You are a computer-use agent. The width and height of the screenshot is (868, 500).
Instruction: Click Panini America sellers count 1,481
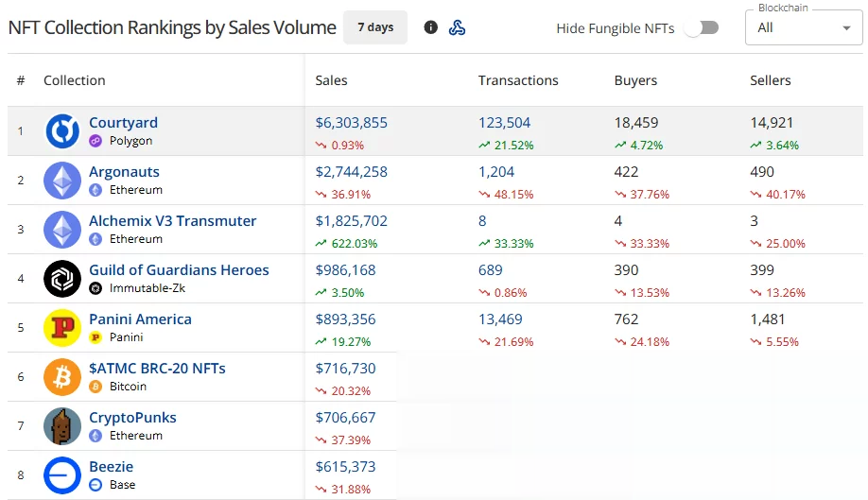point(767,319)
